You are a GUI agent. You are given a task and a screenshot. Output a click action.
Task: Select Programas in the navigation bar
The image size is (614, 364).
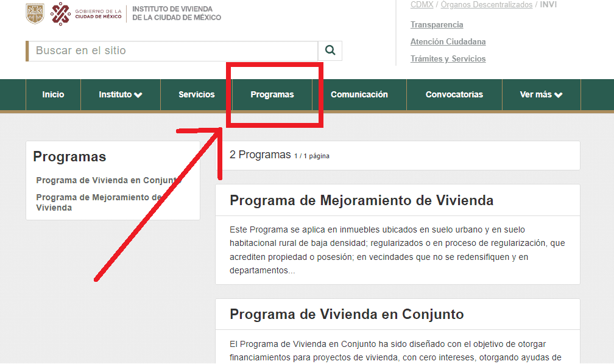click(272, 94)
